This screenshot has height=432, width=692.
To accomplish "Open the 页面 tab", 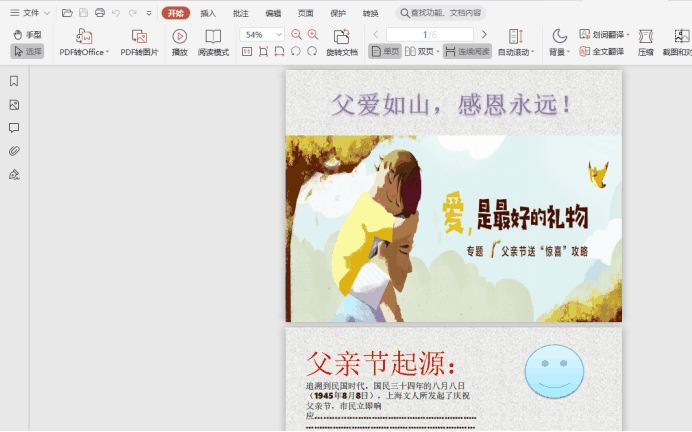I will coord(305,13).
